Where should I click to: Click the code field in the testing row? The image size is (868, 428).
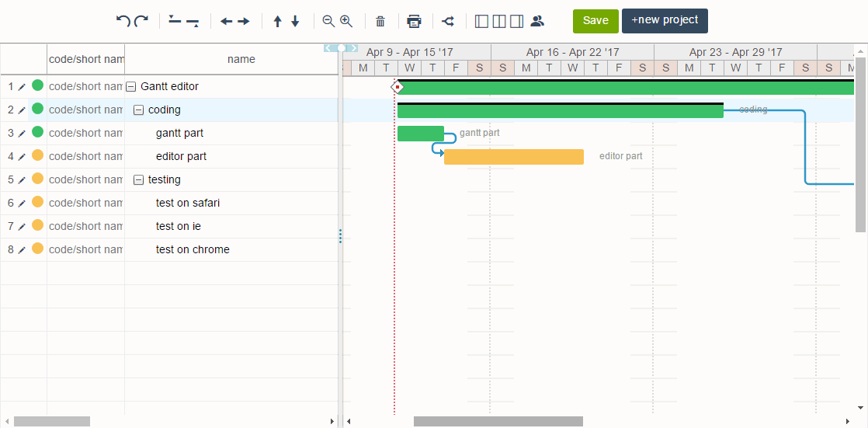click(86, 180)
